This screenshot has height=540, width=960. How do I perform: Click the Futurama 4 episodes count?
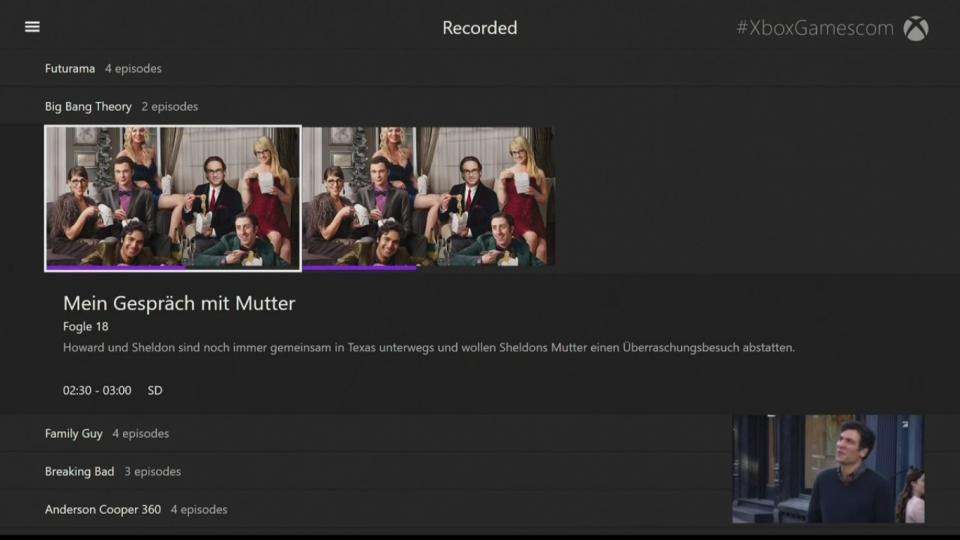point(133,69)
